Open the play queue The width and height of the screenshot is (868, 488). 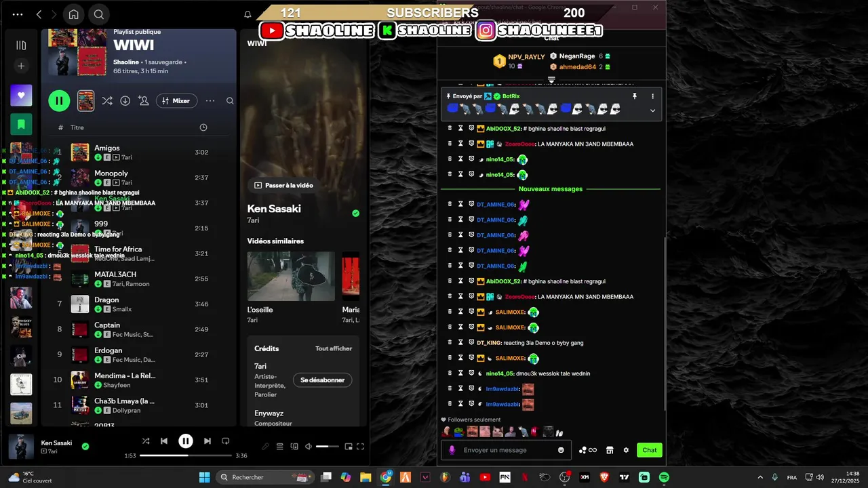(279, 447)
